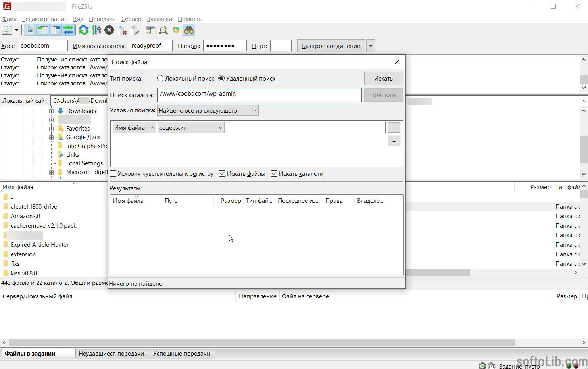The width and height of the screenshot is (588, 369).
Task: Toggle processing of transfer queue
Action: [96, 30]
